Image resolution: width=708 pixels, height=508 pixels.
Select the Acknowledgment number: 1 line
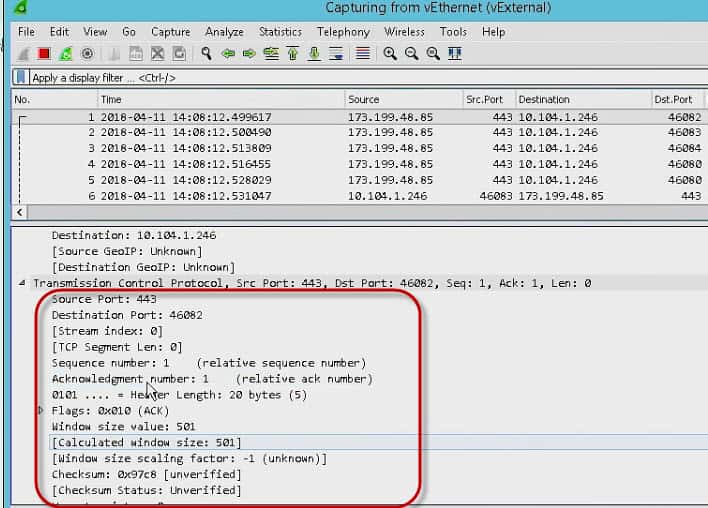[212, 379]
